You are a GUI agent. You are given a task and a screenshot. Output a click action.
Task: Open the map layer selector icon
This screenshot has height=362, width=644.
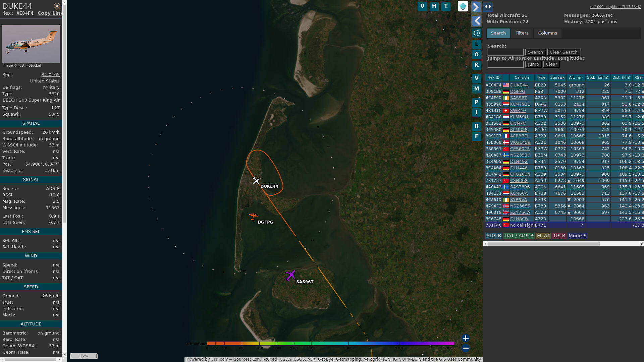[463, 6]
